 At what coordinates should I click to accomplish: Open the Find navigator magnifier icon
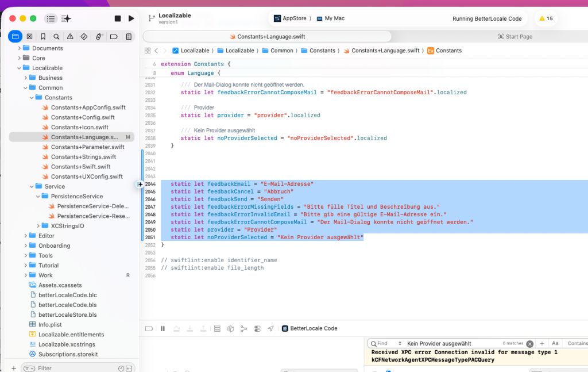57,37
